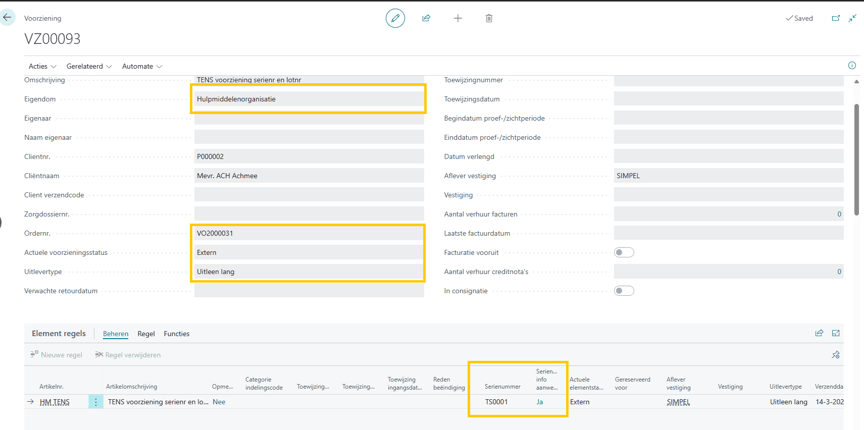Click the Artikelomschrijving cell in row
The width and height of the screenshot is (864, 430).
click(156, 402)
